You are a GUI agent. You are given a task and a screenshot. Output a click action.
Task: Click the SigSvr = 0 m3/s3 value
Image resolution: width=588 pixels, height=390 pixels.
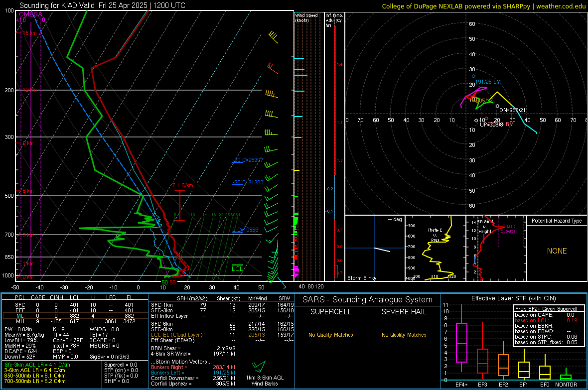pos(110,357)
